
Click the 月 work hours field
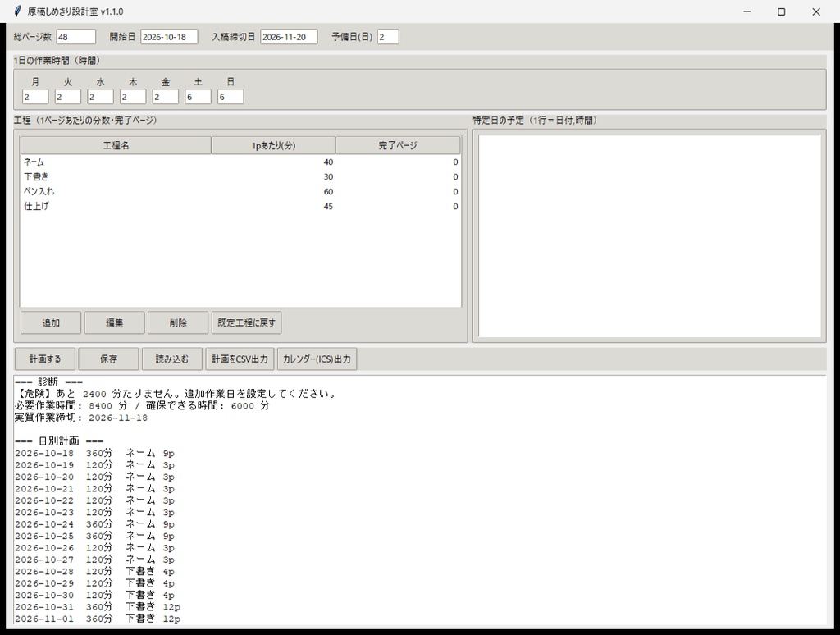click(x=35, y=97)
